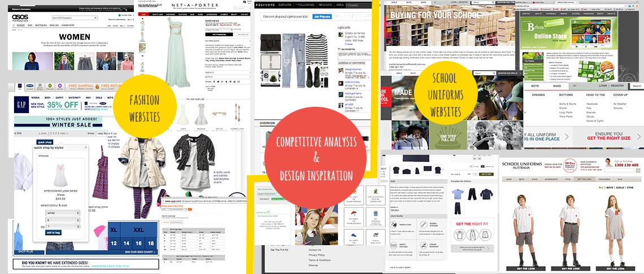Select ACCESSORIES in School Uniforms Australia menu

click(x=551, y=180)
